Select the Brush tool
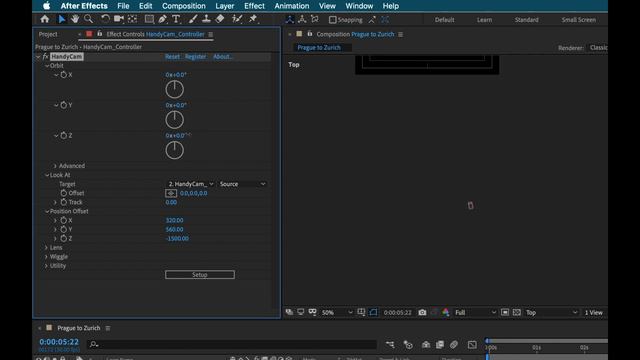The width and height of the screenshot is (640, 360). pyautogui.click(x=193, y=19)
